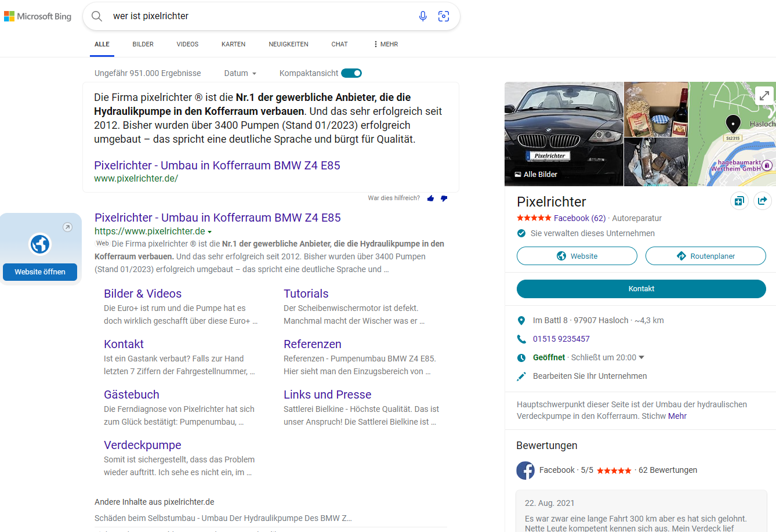Open the Datum filter dropdown
Screen dimensions: 776x532
pyautogui.click(x=240, y=73)
